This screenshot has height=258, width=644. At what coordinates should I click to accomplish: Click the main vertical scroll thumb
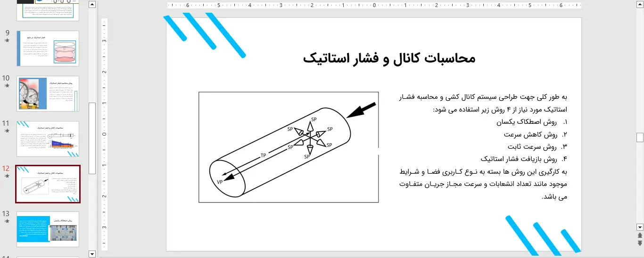tap(640, 137)
